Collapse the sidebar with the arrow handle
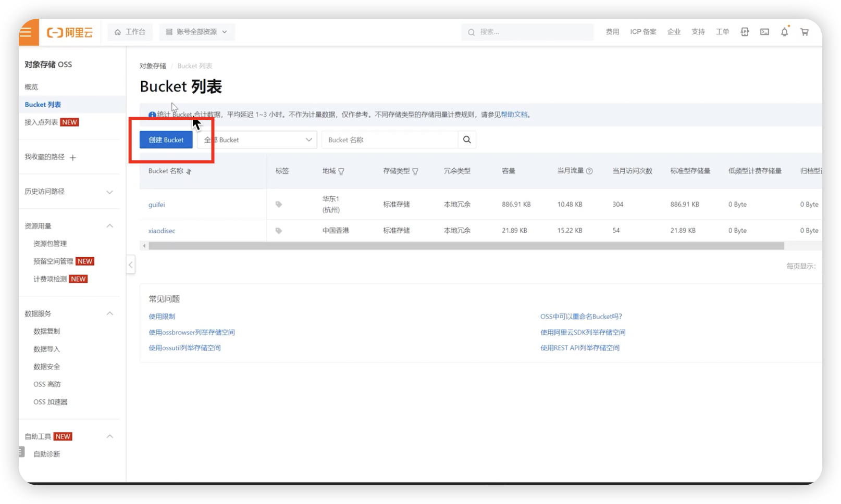The height and width of the screenshot is (504, 841). point(131,264)
